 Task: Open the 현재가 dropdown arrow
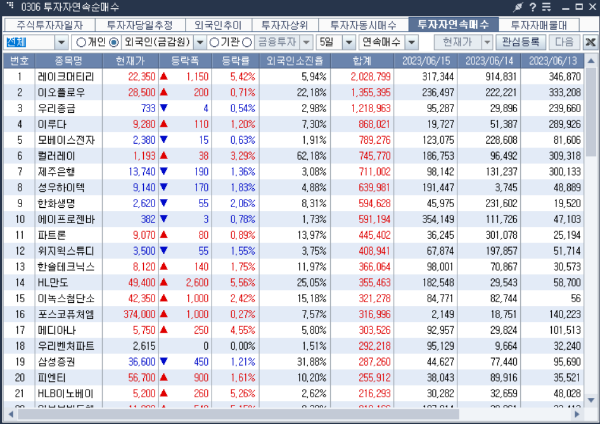tap(487, 42)
